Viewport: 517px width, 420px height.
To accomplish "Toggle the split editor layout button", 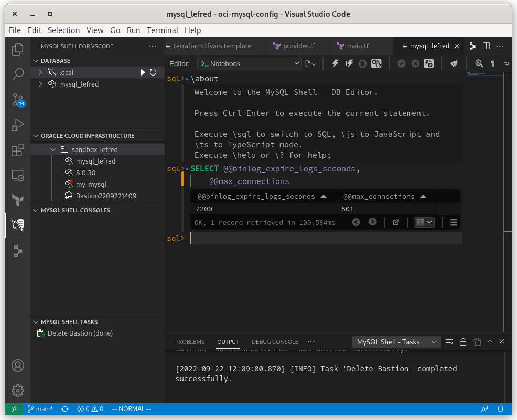I will [x=486, y=46].
